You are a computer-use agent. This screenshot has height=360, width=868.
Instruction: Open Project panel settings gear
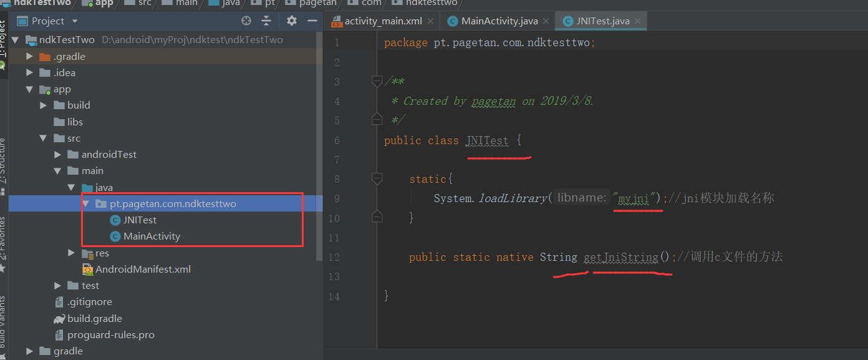pos(291,21)
